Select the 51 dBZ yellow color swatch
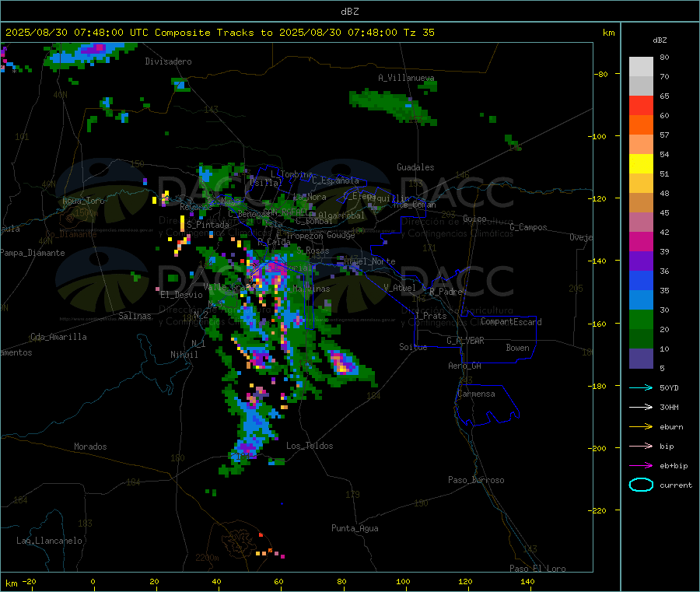The height and width of the screenshot is (592, 700). coord(641,164)
